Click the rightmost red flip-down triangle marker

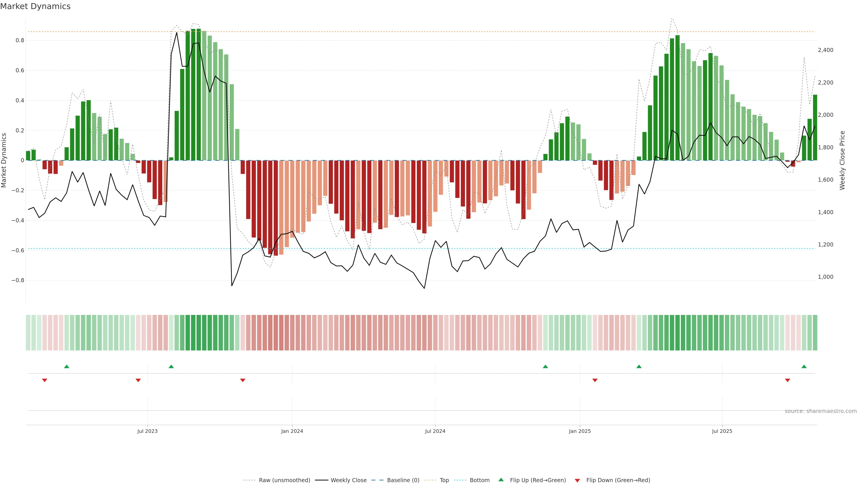[788, 380]
